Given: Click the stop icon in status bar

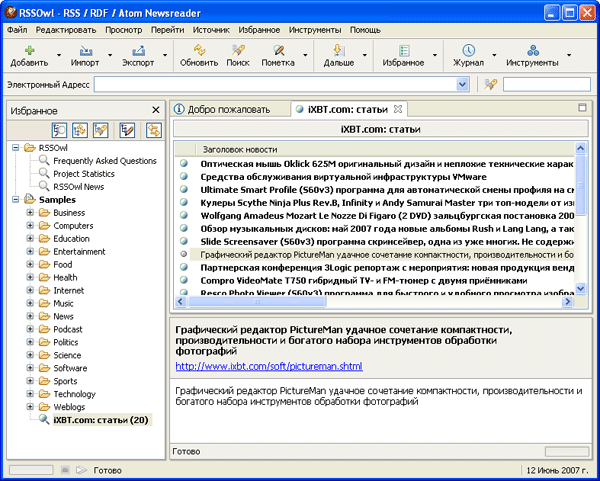Looking at the screenshot, I should 65,470.
